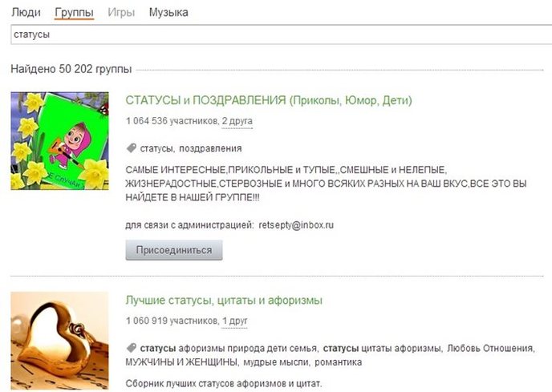Select the 'романтика' tag

[339, 362]
